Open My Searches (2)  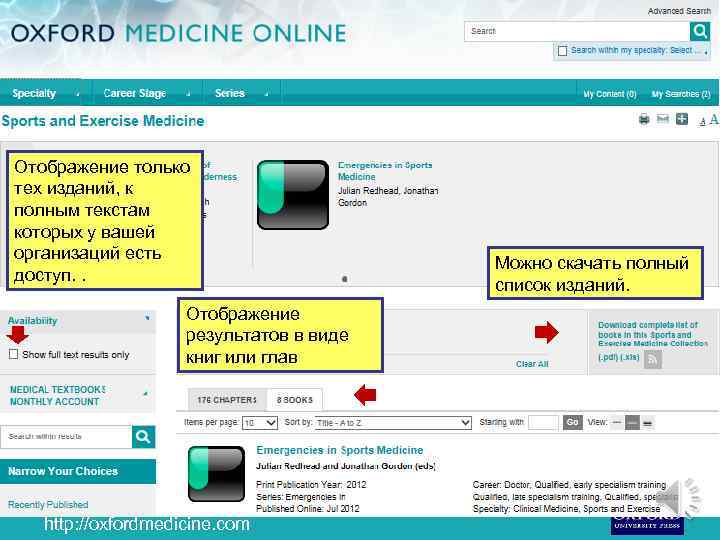pyautogui.click(x=681, y=94)
